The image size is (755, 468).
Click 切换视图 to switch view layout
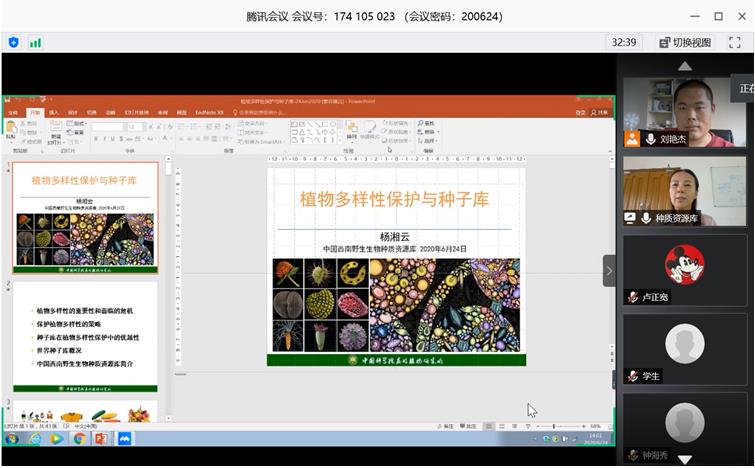[x=685, y=43]
